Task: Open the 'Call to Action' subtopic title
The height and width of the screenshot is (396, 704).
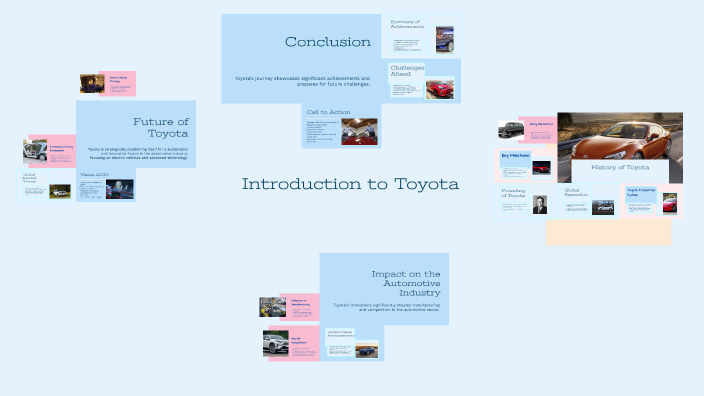Action: pos(328,112)
